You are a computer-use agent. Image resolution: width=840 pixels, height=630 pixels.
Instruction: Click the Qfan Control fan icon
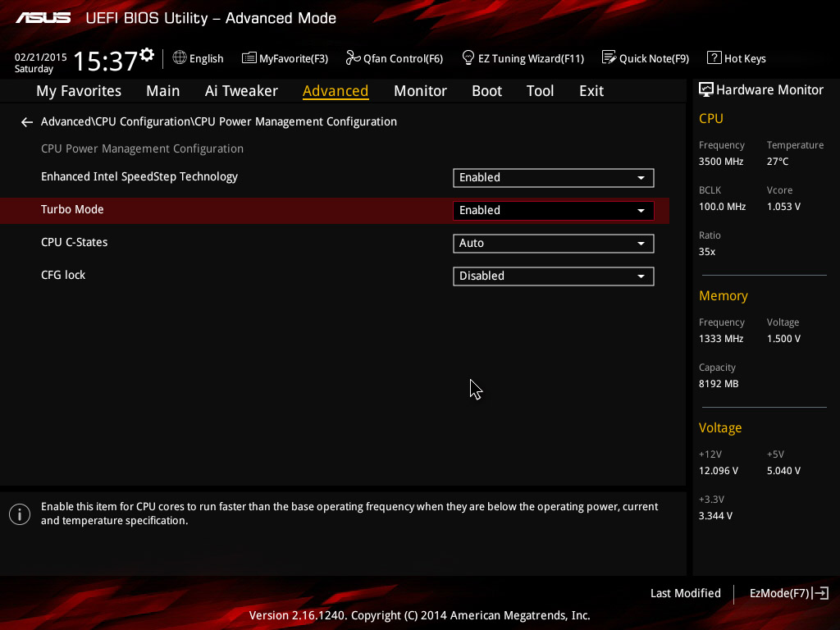pyautogui.click(x=353, y=57)
